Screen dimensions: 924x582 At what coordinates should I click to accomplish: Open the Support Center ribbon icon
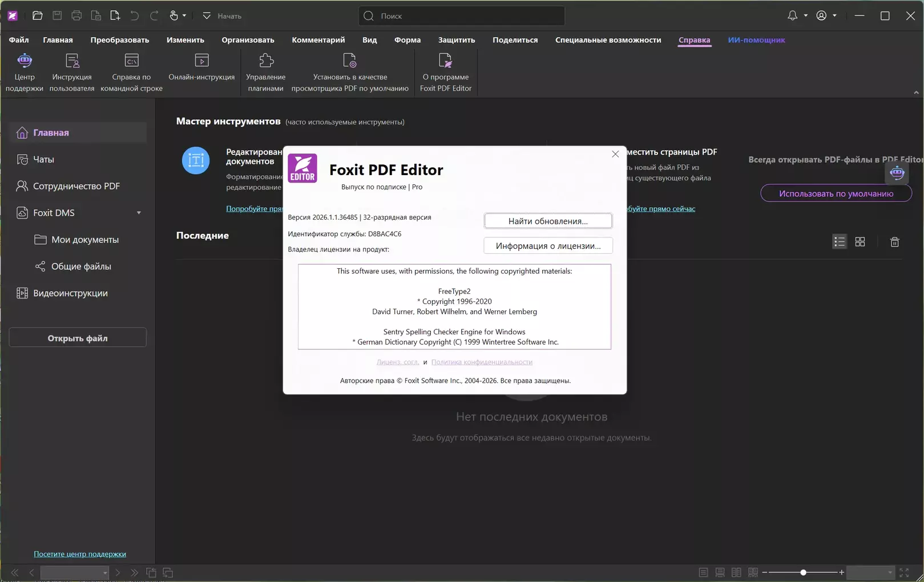tap(25, 60)
